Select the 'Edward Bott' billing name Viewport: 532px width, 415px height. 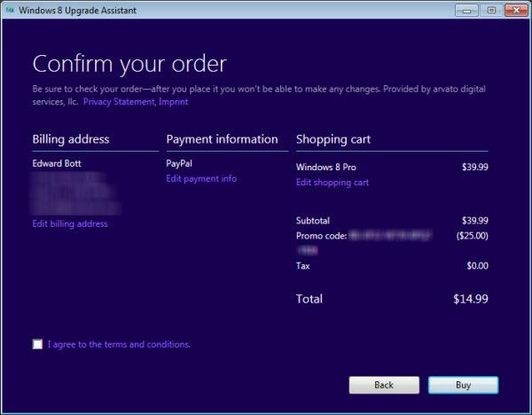pos(57,163)
